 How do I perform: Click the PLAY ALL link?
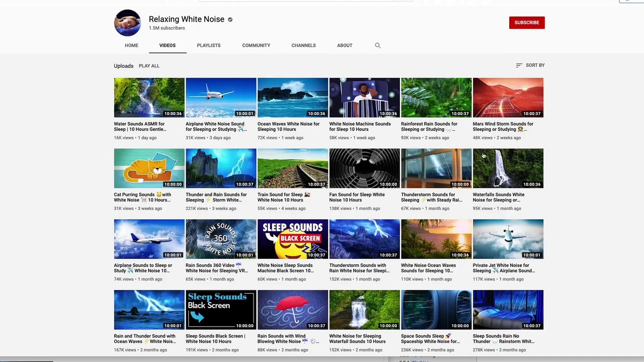[x=149, y=66]
